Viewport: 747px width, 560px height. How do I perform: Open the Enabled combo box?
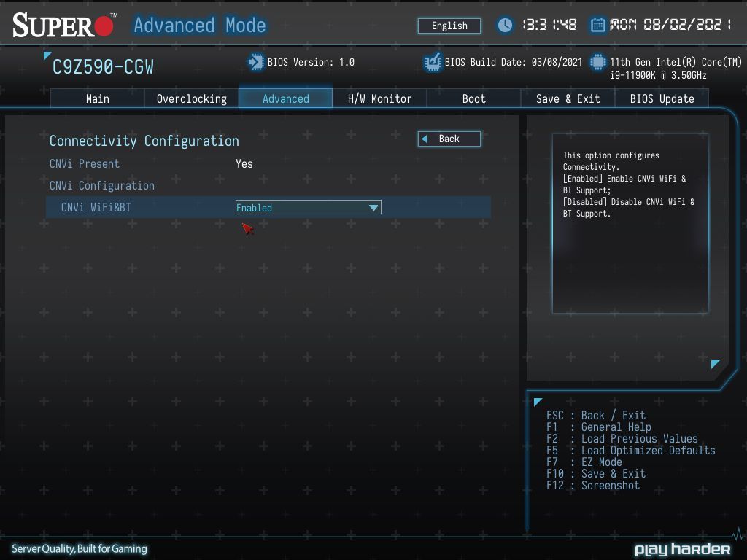(x=309, y=208)
